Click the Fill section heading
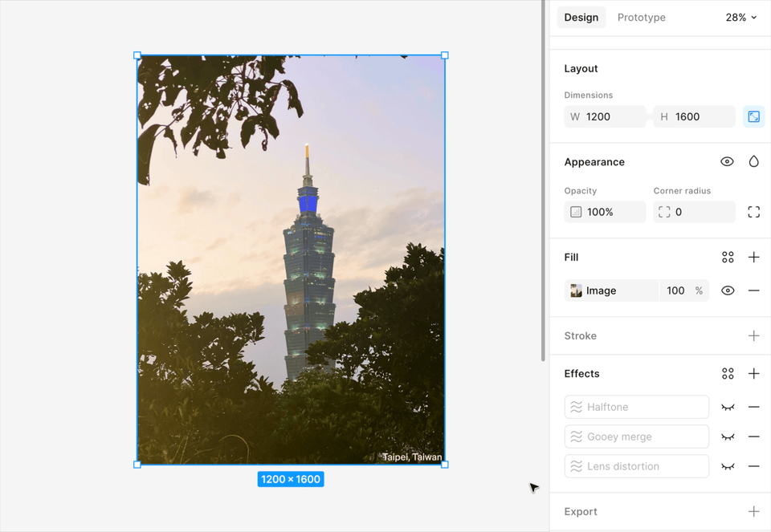Image resolution: width=771 pixels, height=532 pixels. tap(571, 257)
